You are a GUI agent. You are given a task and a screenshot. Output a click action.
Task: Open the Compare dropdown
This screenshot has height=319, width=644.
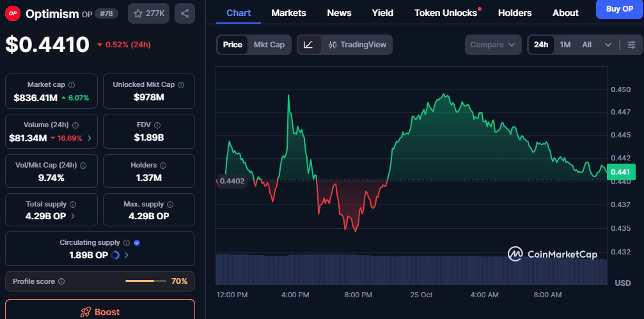click(492, 45)
